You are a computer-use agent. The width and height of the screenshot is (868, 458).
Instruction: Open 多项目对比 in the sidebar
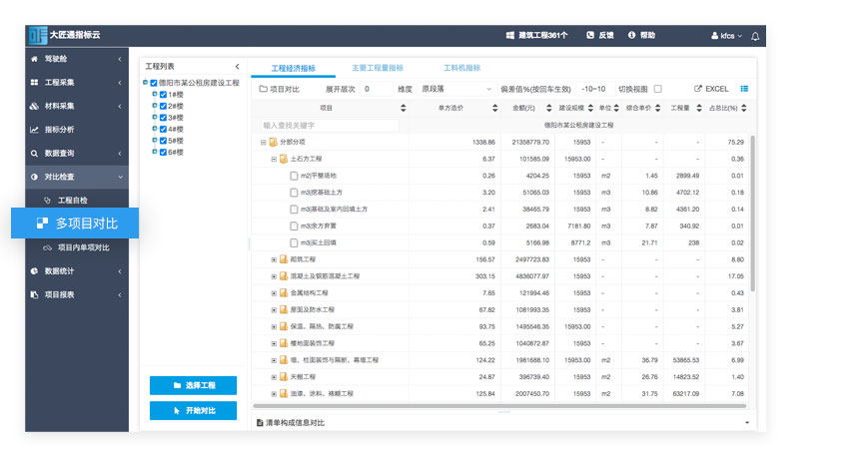75,224
